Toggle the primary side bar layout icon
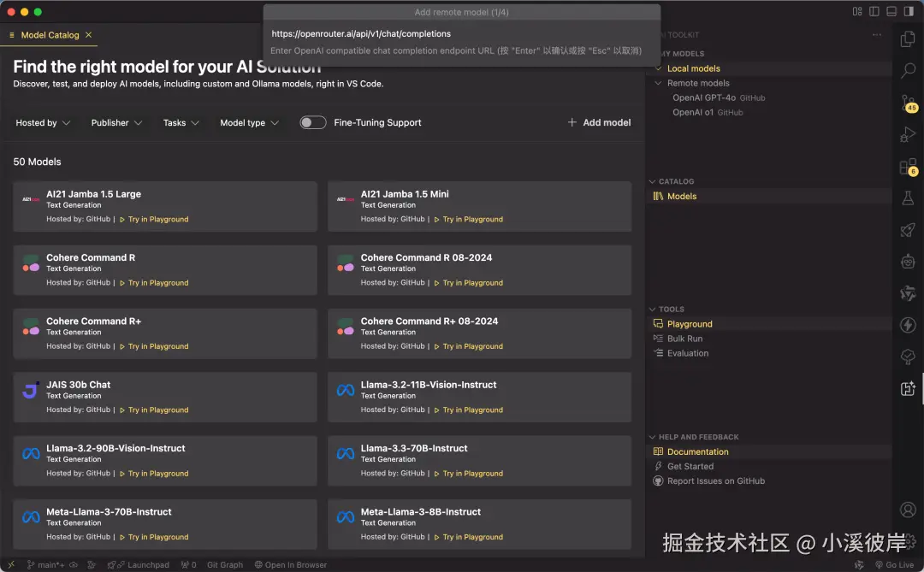Viewport: 924px width, 572px height. point(874,11)
